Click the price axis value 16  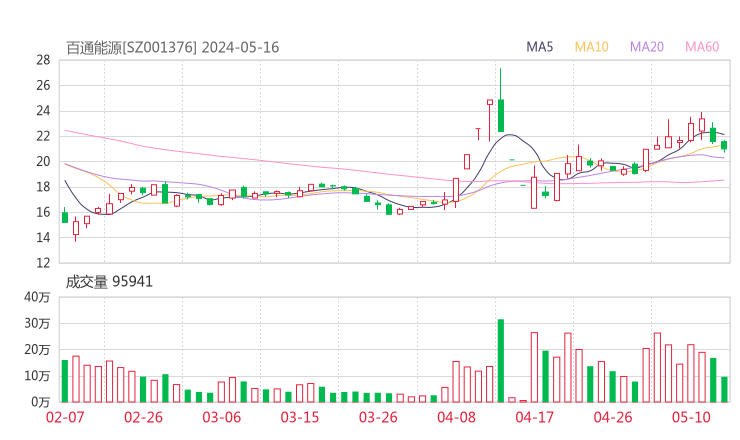[43, 212]
